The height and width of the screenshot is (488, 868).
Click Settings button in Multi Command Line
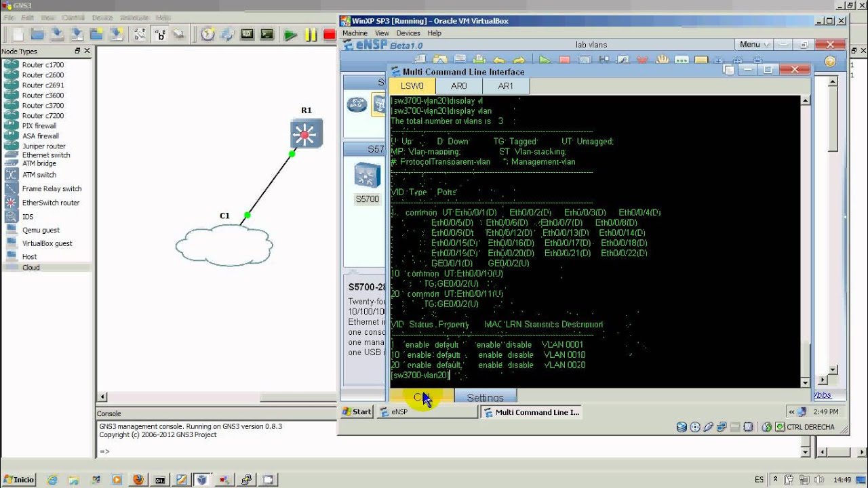(x=485, y=397)
